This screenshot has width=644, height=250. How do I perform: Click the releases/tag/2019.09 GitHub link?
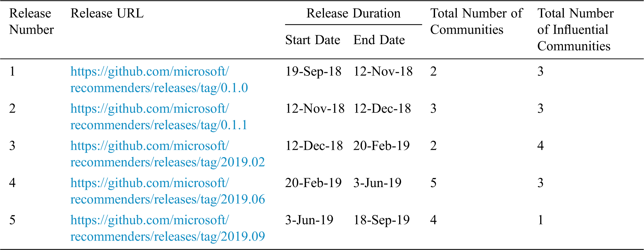(x=167, y=229)
